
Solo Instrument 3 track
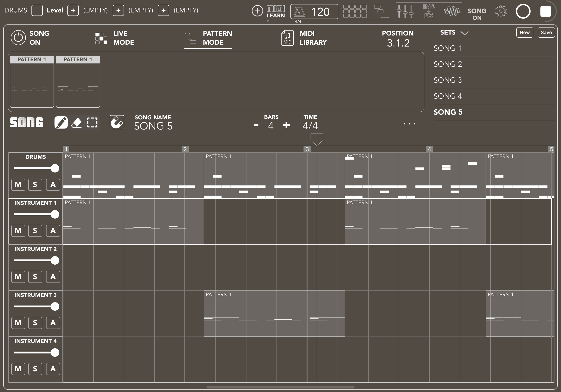pos(35,323)
